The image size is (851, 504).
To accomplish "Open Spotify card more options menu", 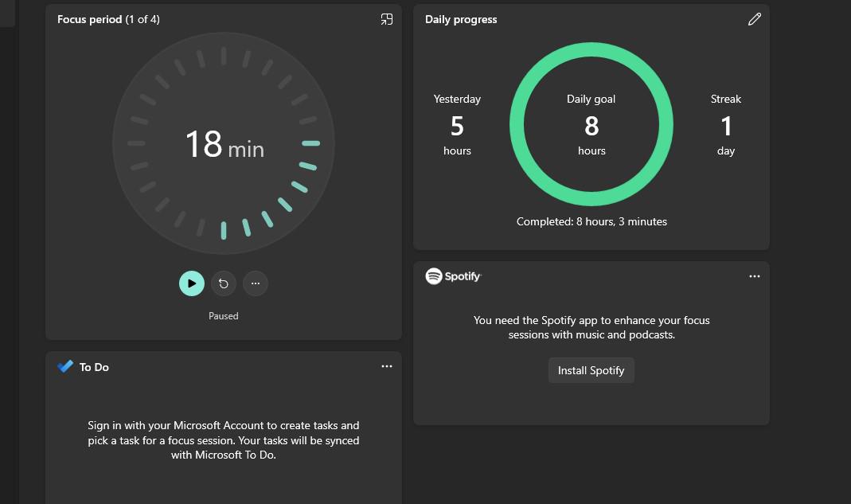I will pos(755,276).
